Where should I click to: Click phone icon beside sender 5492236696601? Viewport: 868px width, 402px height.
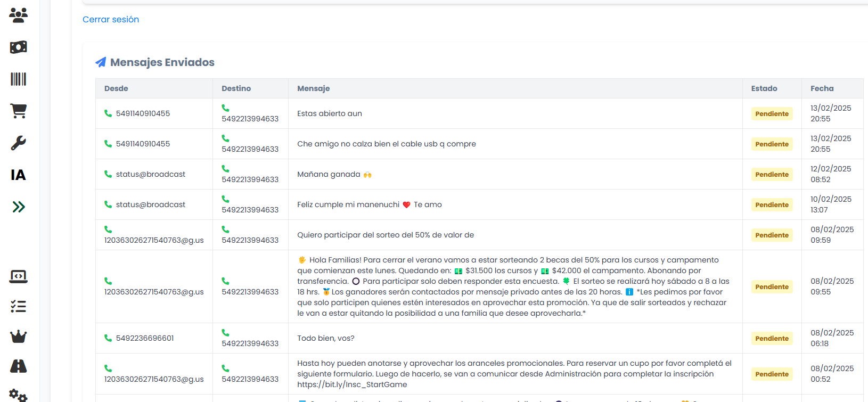(x=108, y=338)
